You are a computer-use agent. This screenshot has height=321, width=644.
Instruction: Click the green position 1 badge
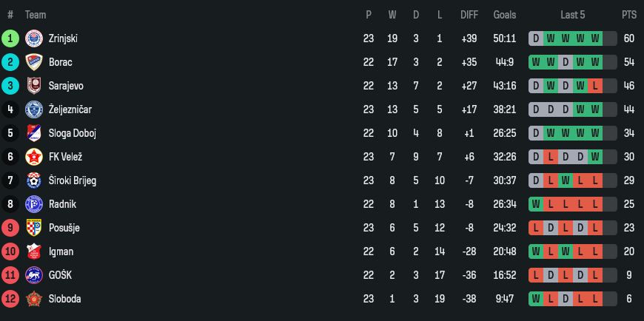tap(10, 38)
